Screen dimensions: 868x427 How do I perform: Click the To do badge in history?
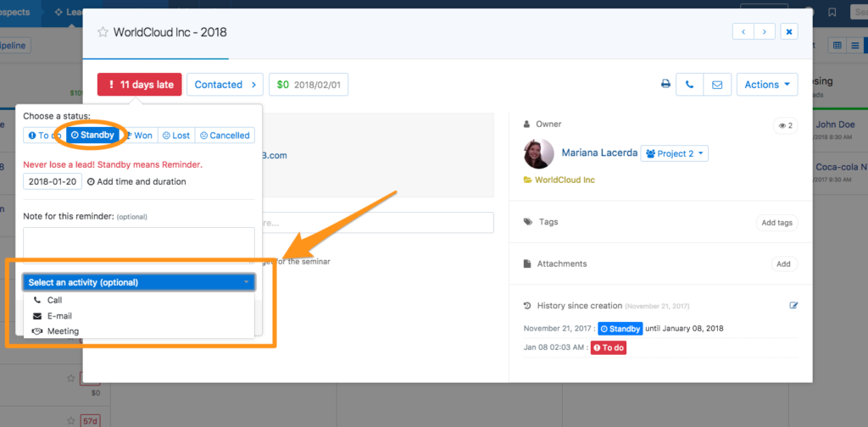(609, 348)
